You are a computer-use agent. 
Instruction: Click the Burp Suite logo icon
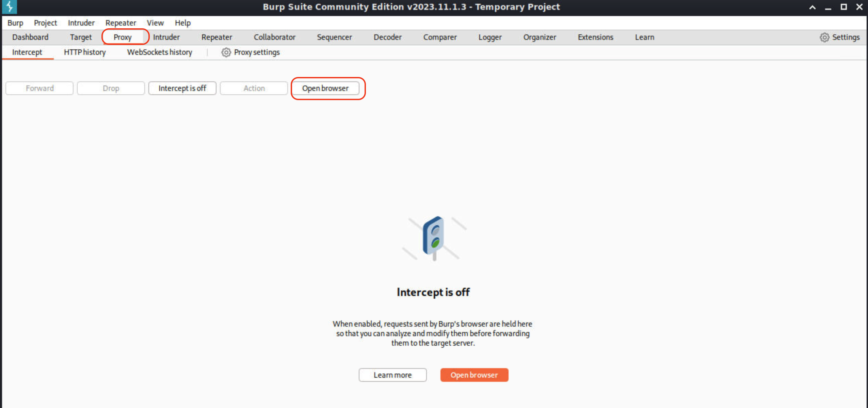(9, 7)
